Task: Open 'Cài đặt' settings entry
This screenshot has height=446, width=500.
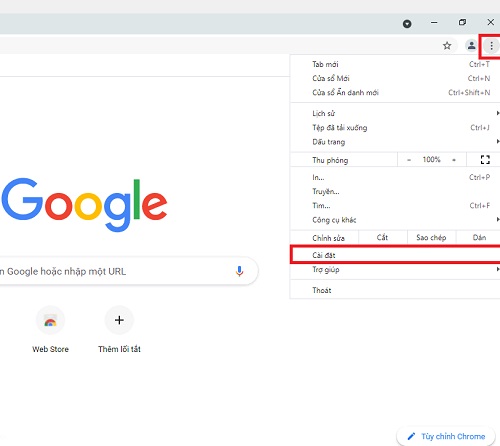Action: (395, 255)
